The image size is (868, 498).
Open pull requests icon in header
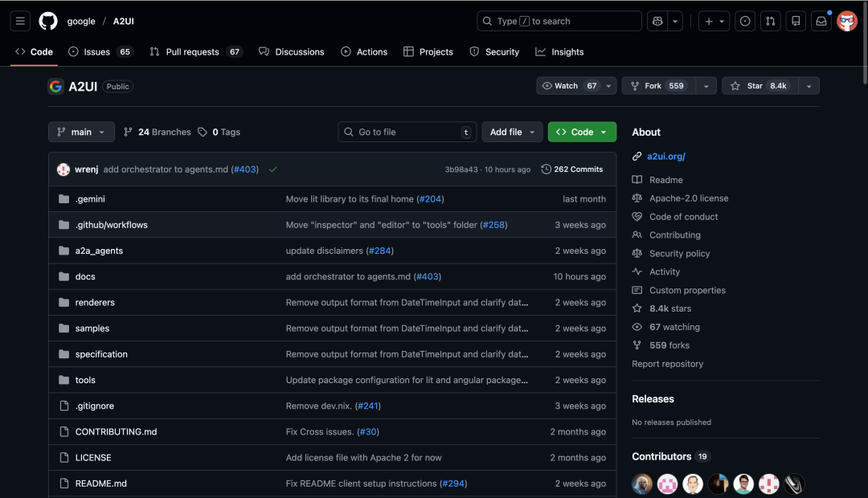[771, 21]
